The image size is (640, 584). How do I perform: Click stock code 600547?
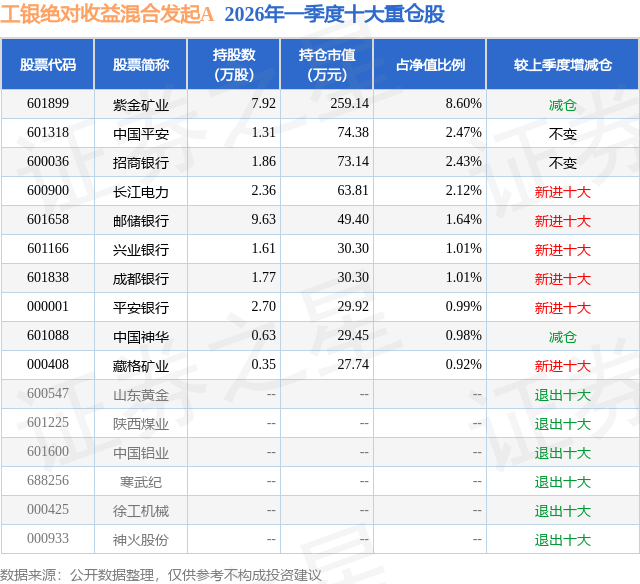click(x=48, y=393)
